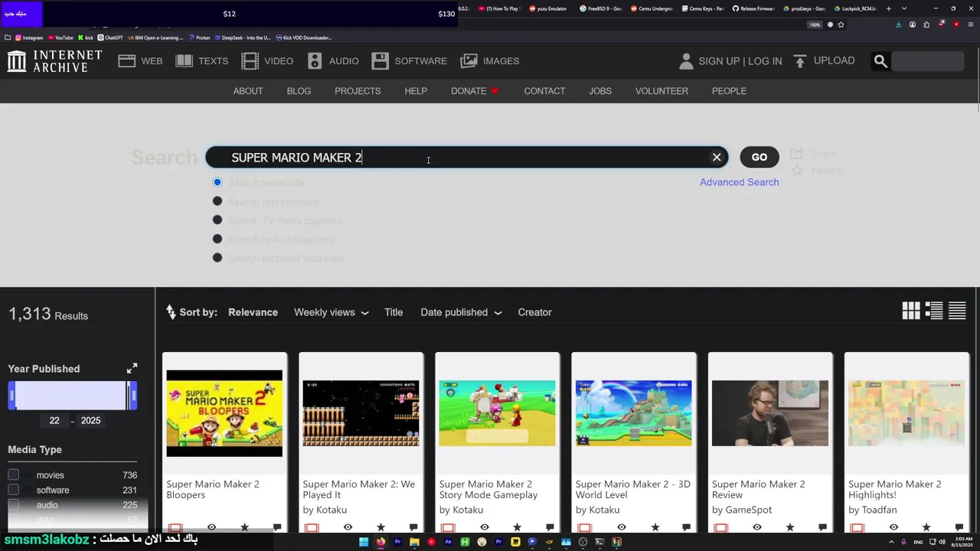Image resolution: width=980 pixels, height=551 pixels.
Task: Expand the Year Published histogram
Action: [132, 369]
